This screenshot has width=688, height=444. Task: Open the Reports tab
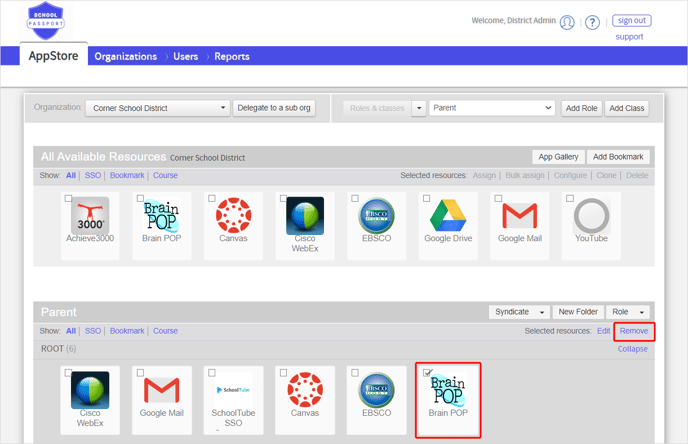click(232, 57)
